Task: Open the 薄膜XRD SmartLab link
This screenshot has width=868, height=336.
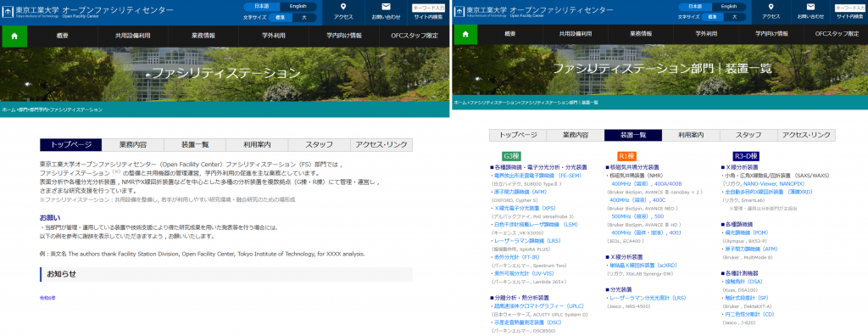Action: coord(769,191)
